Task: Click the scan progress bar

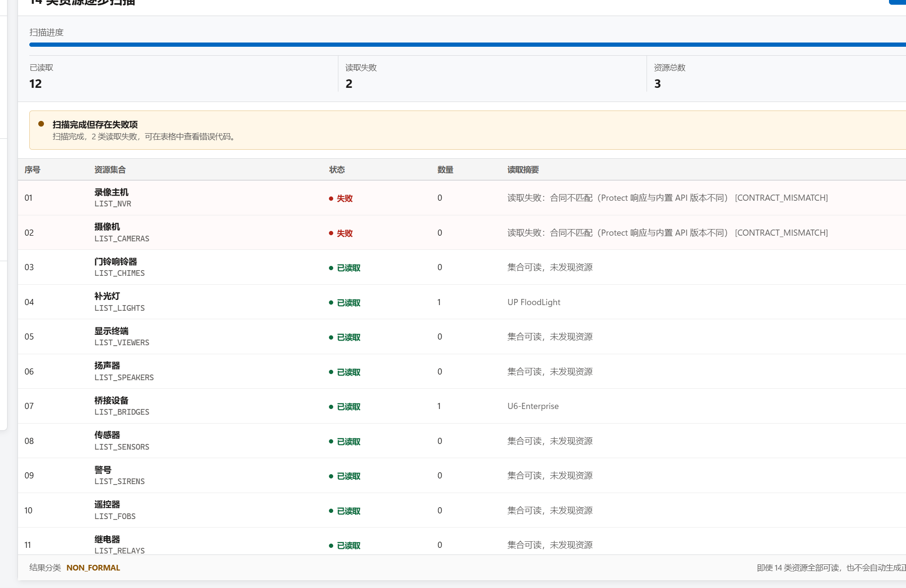Action: coord(467,45)
